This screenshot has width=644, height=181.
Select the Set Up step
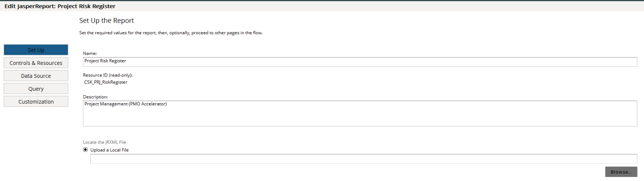coord(36,50)
